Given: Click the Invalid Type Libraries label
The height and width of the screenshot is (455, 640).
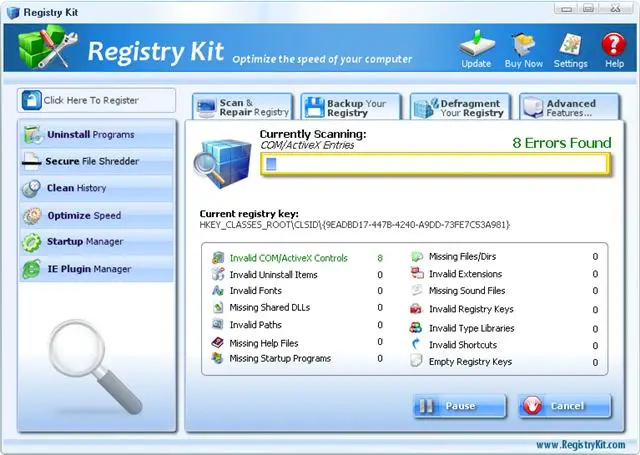Looking at the screenshot, I should 471,328.
